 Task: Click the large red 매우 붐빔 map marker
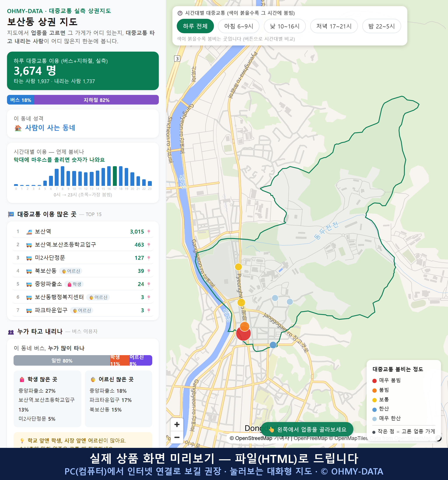click(x=243, y=334)
